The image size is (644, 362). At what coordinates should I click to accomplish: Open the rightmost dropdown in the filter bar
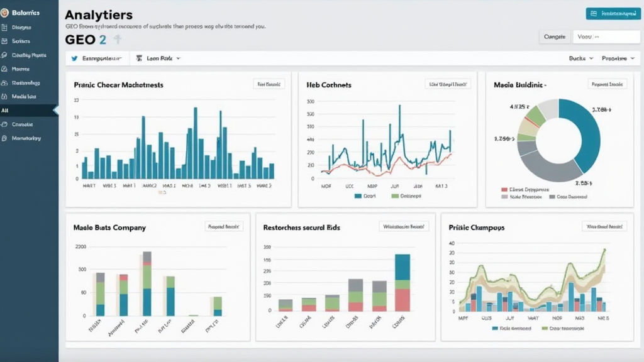(x=616, y=58)
